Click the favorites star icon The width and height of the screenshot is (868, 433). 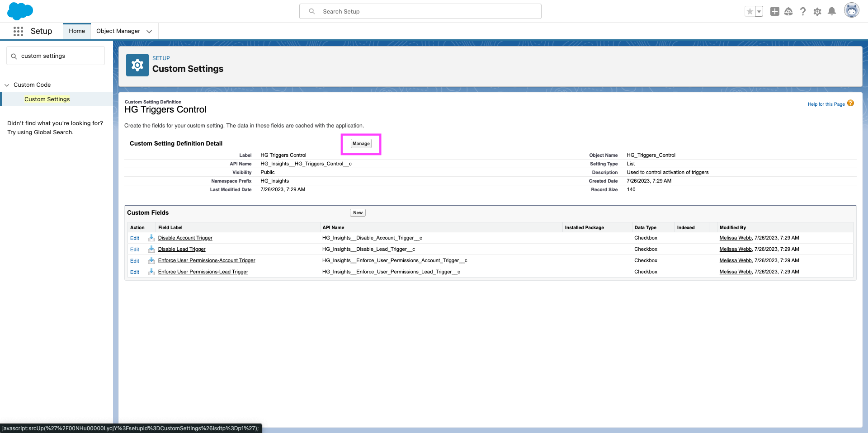pos(750,12)
